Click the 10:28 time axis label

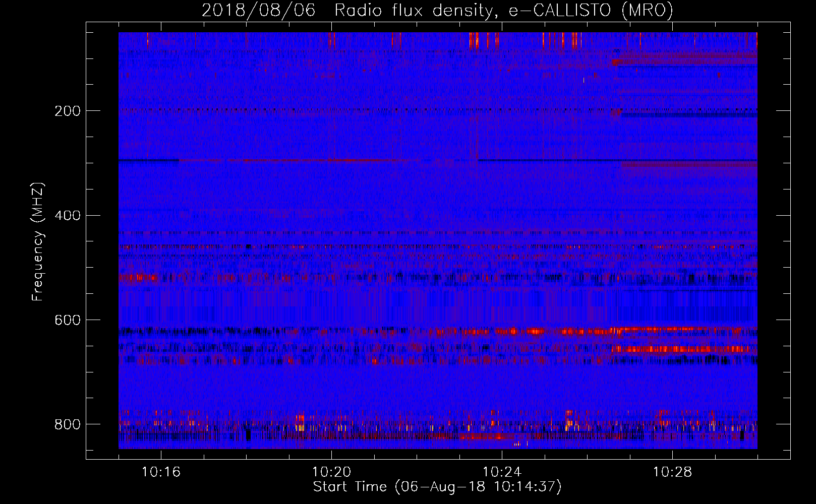(672, 472)
